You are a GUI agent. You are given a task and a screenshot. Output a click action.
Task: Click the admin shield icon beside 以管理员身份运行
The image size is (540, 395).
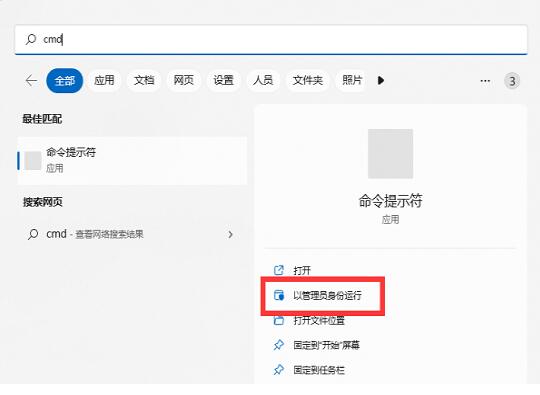click(x=279, y=295)
